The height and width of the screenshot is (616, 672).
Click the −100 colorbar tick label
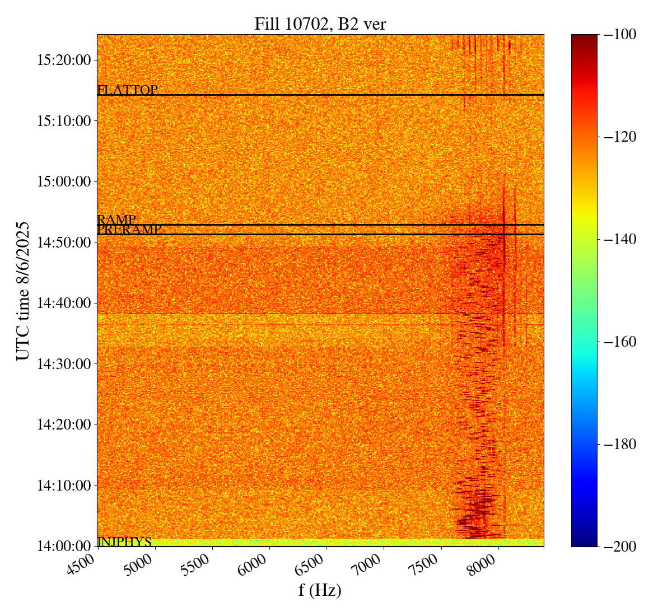click(x=618, y=34)
